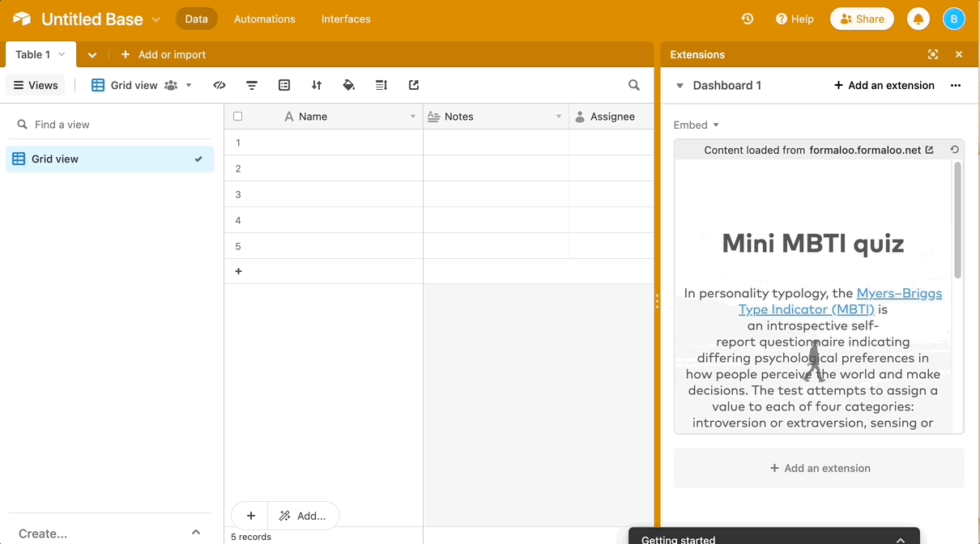Select the record coloring paint bucket icon
This screenshot has width=980, height=544.
tap(349, 85)
